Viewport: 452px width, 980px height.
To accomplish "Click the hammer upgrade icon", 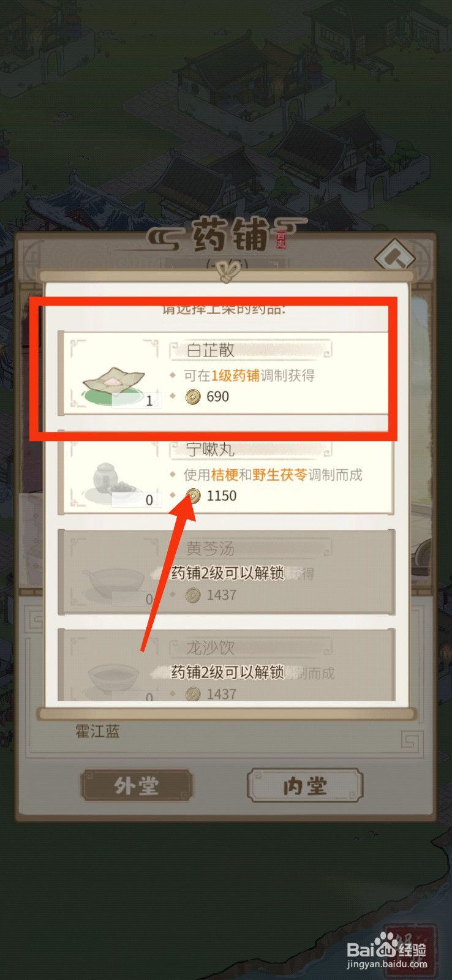I will click(x=395, y=257).
